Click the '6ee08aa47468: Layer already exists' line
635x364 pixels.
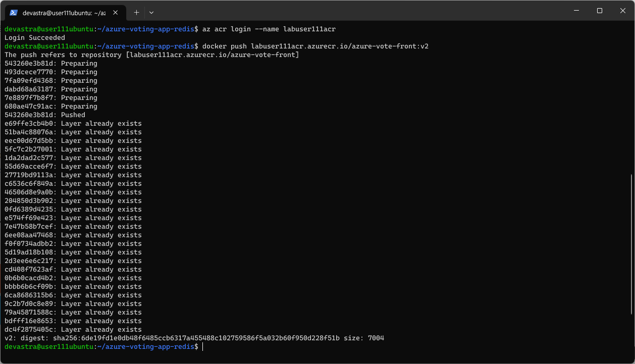[73, 235]
